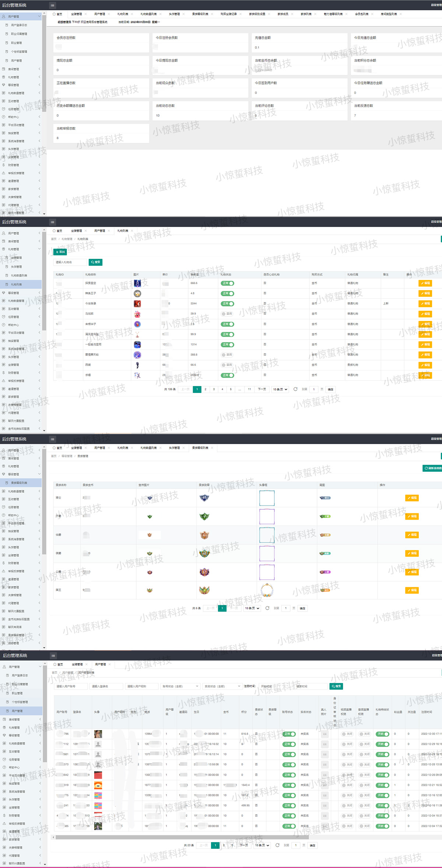Screen dimensions: 442x868
Task: Open the 魅力值等级列表 tab
Action: (333, 14)
